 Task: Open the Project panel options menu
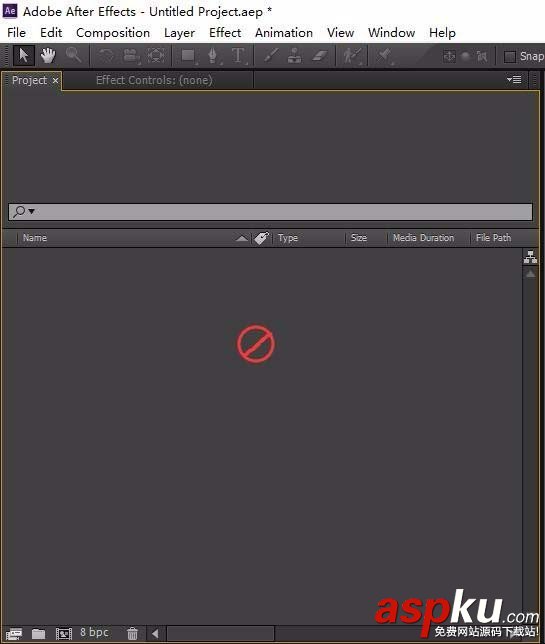(514, 80)
